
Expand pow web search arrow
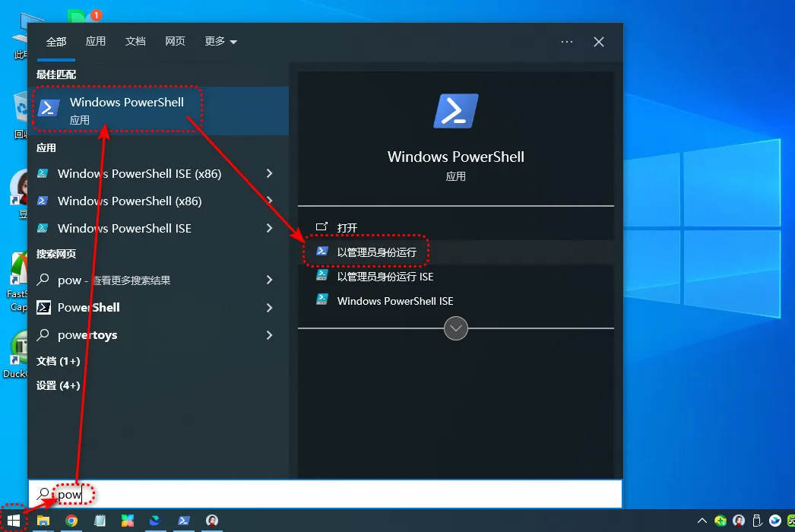click(269, 280)
